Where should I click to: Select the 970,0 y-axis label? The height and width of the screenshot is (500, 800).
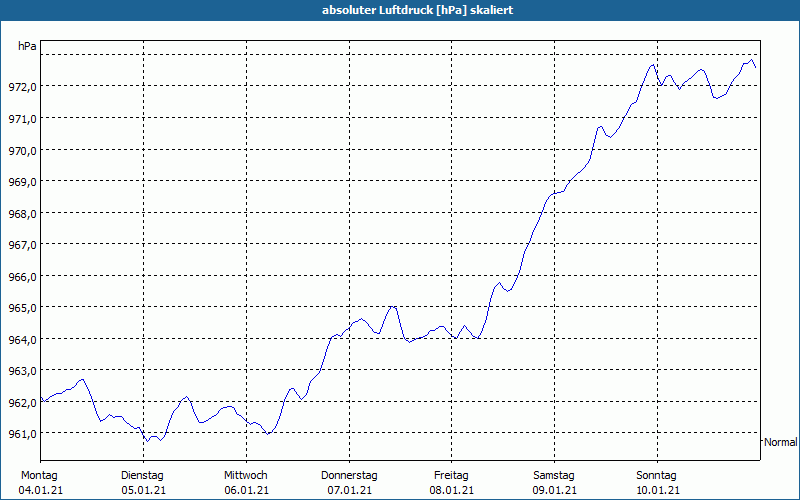coord(22,151)
